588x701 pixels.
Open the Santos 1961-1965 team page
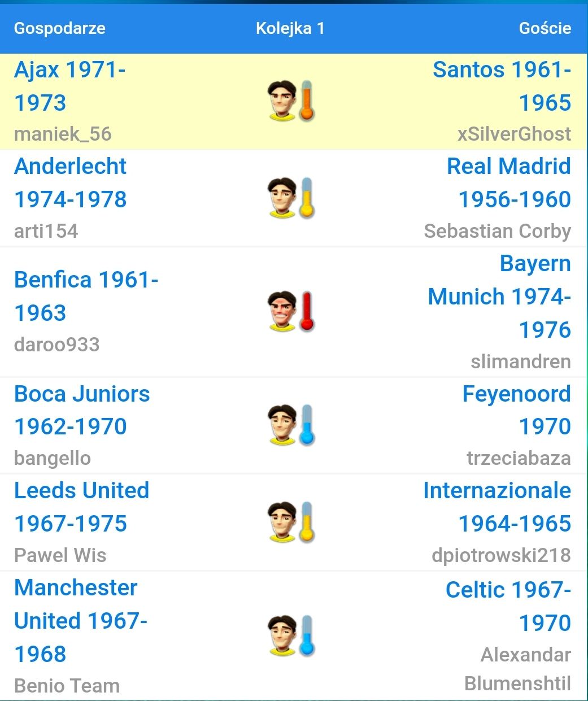[x=502, y=86]
